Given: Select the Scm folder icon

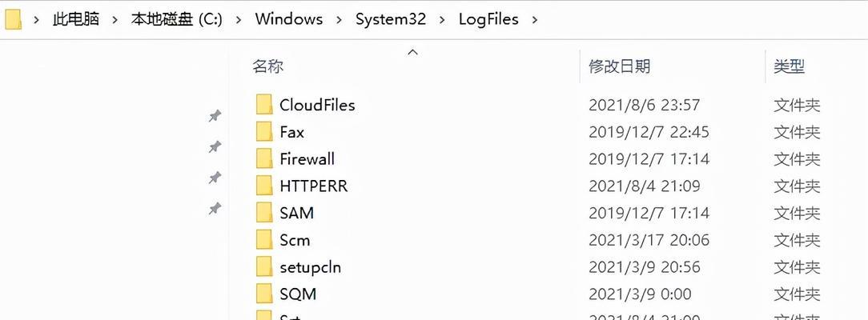Looking at the screenshot, I should [264, 240].
